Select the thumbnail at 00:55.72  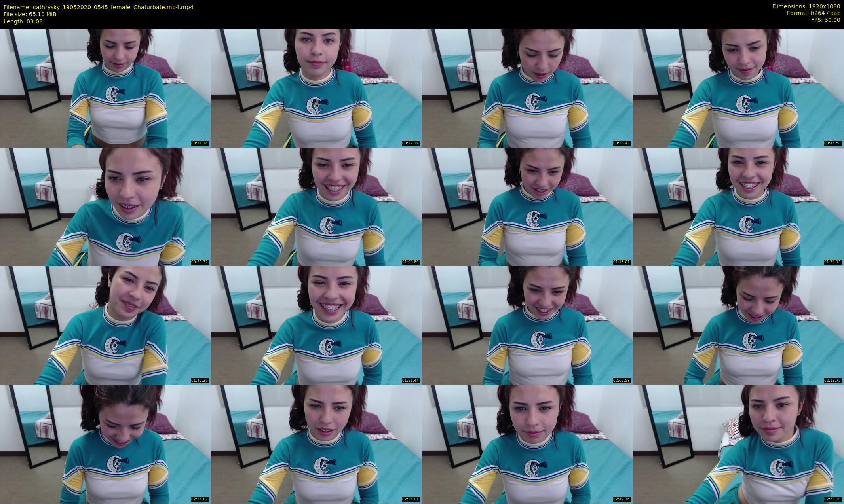point(105,207)
